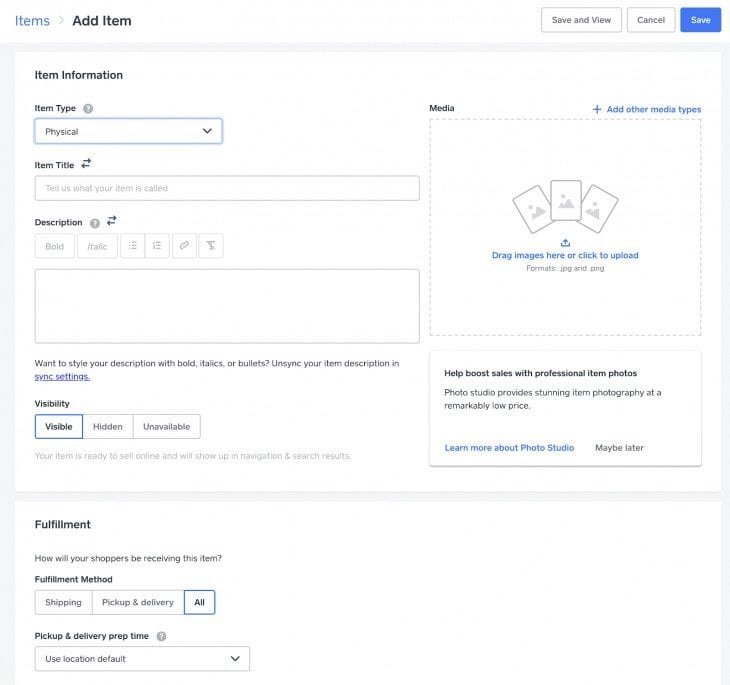Insert a numbered list in description
The image size is (730, 685).
coord(157,246)
